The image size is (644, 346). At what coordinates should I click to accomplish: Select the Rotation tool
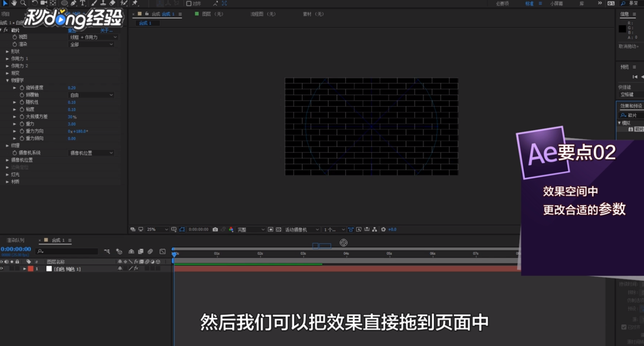35,3
